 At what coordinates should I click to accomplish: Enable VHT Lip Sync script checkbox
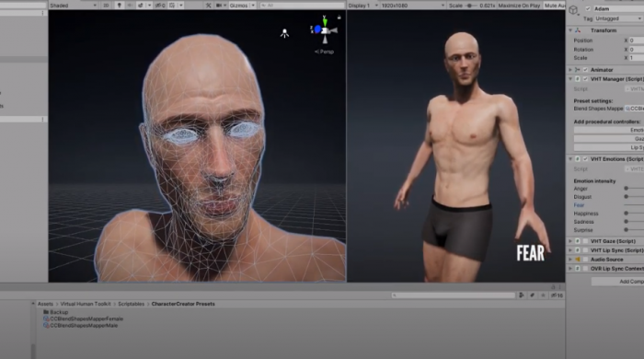[x=585, y=250]
